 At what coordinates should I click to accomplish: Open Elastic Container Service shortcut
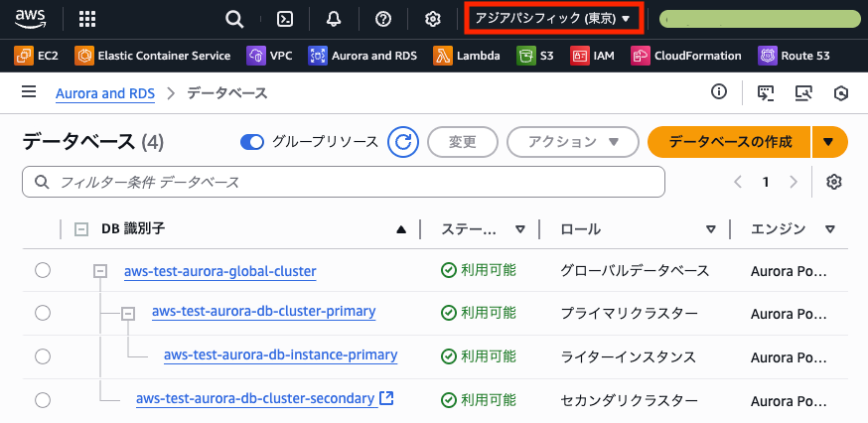153,56
